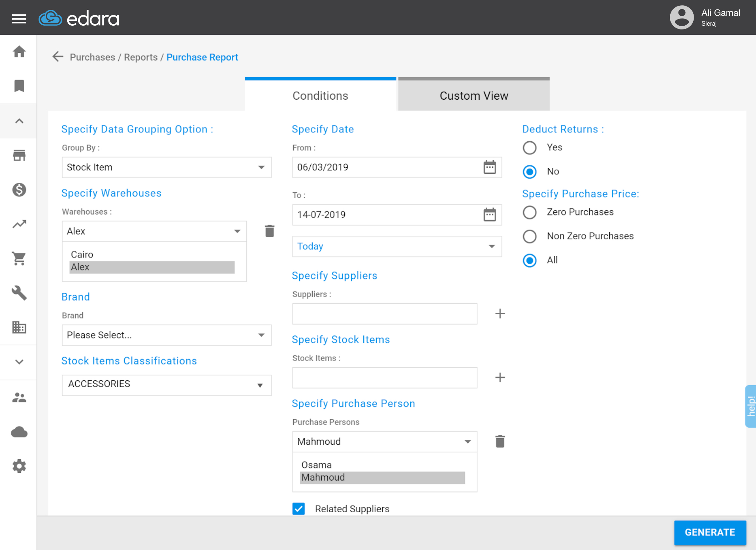Click the dollar sign finance icon
The image size is (756, 550).
pos(19,190)
